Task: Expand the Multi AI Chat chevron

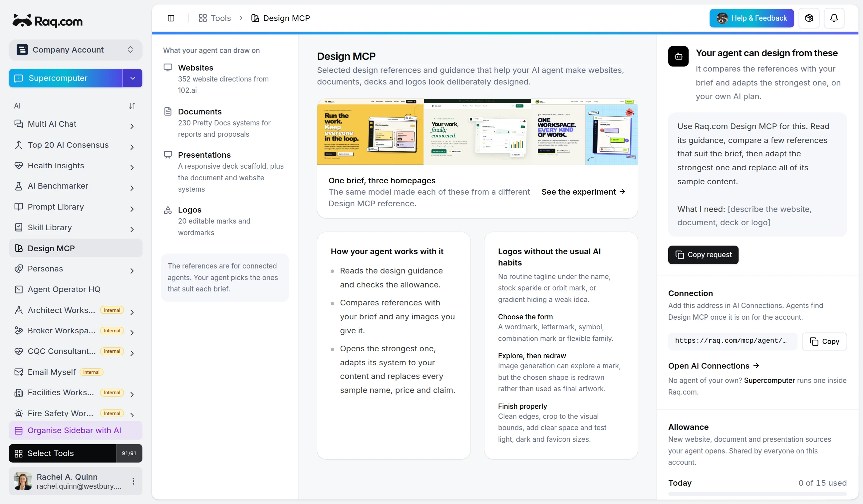Action: pyautogui.click(x=132, y=126)
